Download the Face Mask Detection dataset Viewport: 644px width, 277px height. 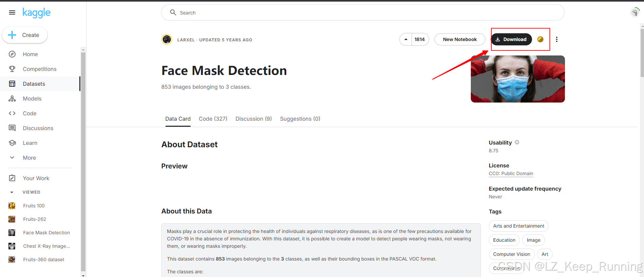click(x=511, y=39)
